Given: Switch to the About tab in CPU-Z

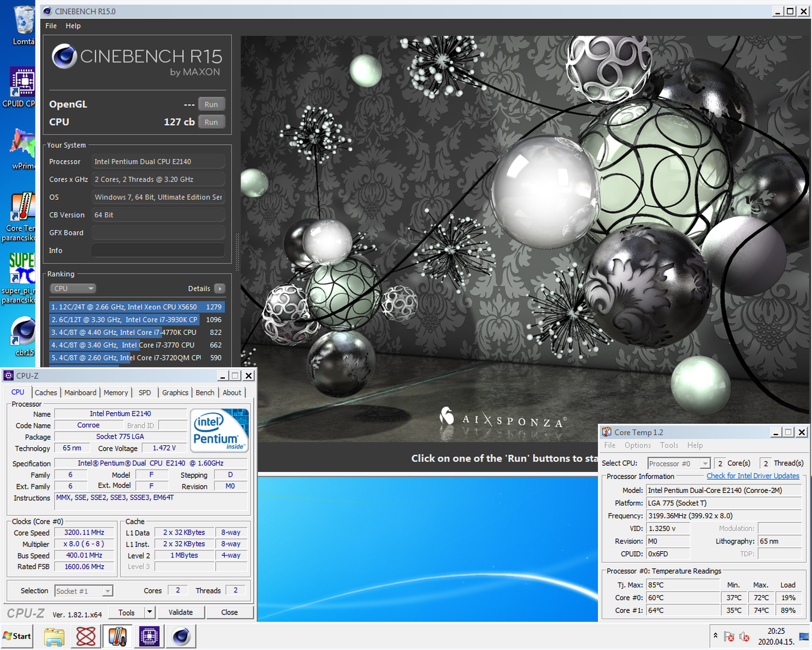Looking at the screenshot, I should click(232, 392).
